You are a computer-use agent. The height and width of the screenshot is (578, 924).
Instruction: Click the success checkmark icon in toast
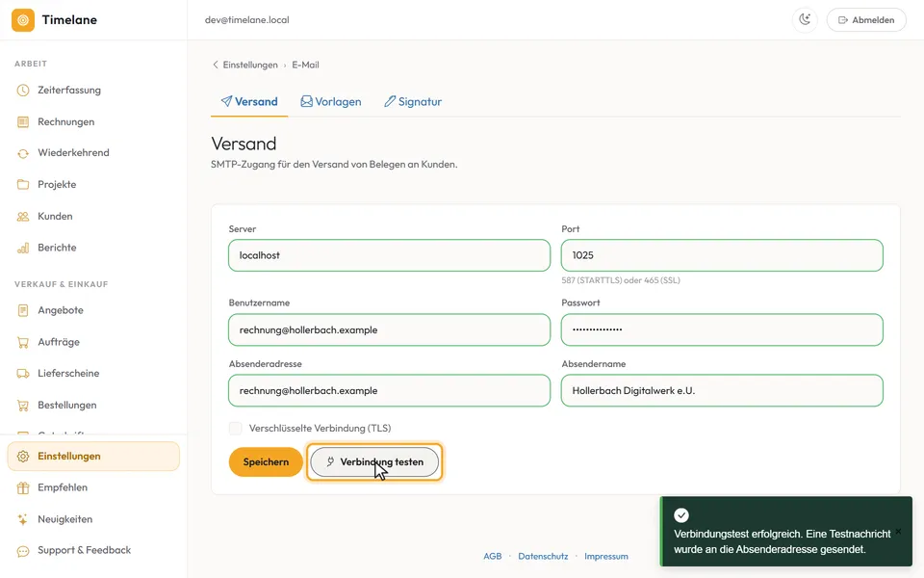tap(681, 514)
